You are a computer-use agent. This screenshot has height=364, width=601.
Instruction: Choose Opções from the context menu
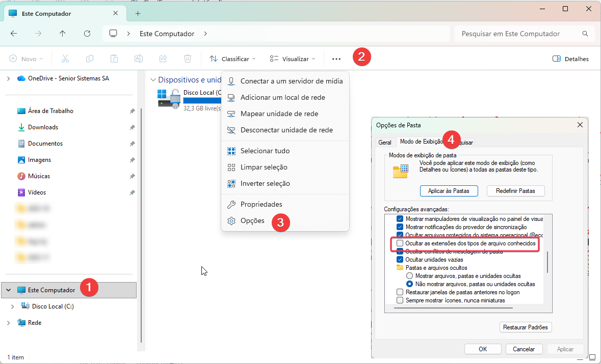coord(252,220)
